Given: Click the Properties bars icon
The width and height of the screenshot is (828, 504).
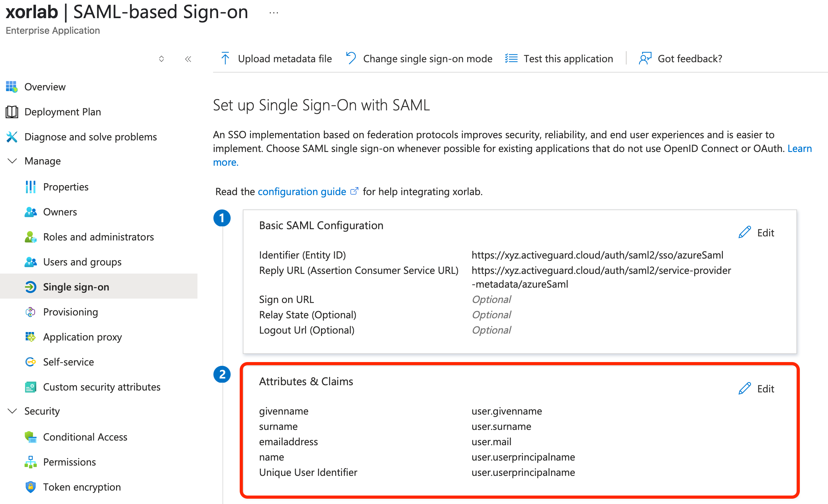Looking at the screenshot, I should tap(31, 187).
